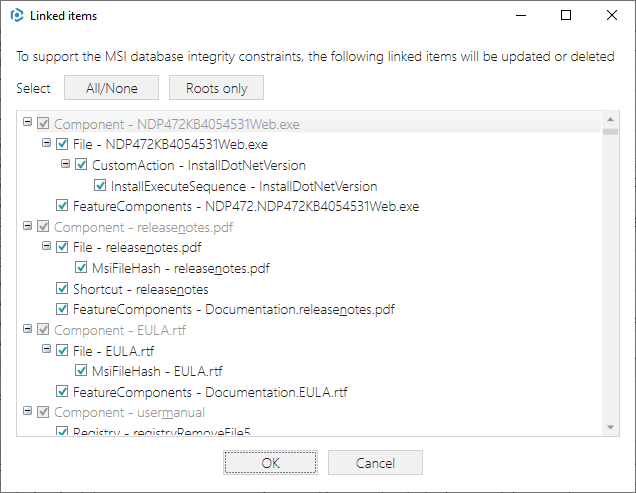Confirm with the OK button
Viewport: 636px width, 493px height.
pyautogui.click(x=270, y=463)
